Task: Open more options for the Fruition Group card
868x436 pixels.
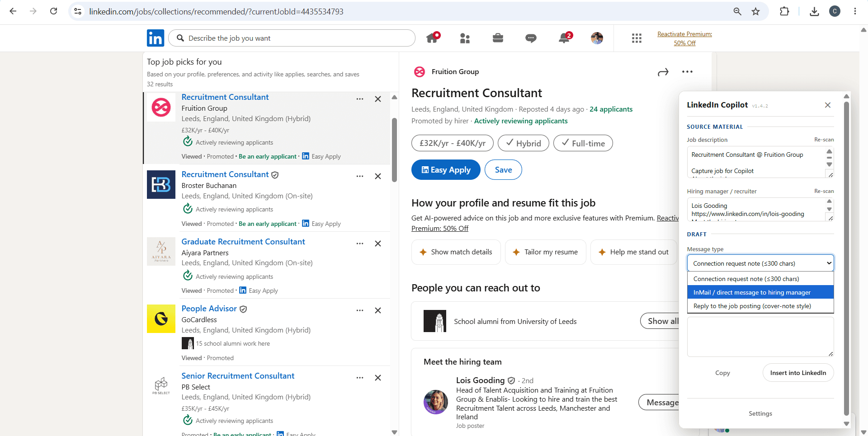Action: pos(360,99)
